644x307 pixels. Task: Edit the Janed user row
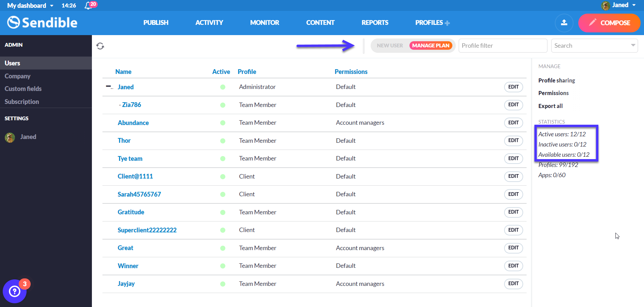coord(513,87)
